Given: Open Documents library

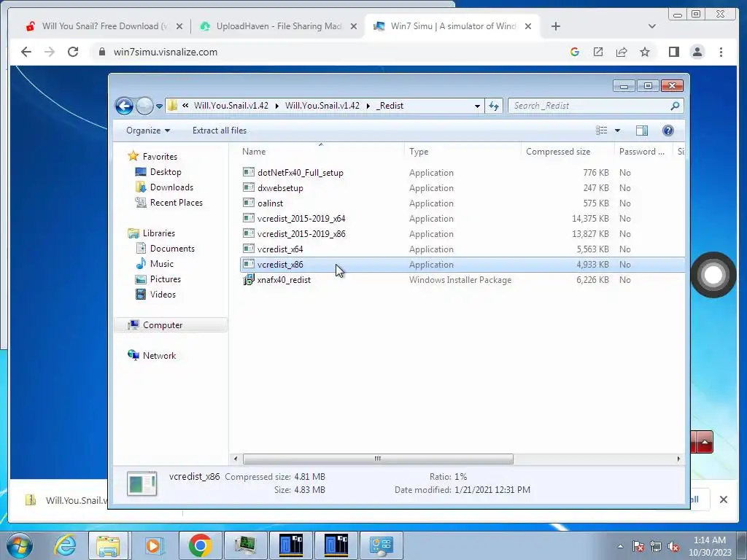Looking at the screenshot, I should tap(172, 249).
